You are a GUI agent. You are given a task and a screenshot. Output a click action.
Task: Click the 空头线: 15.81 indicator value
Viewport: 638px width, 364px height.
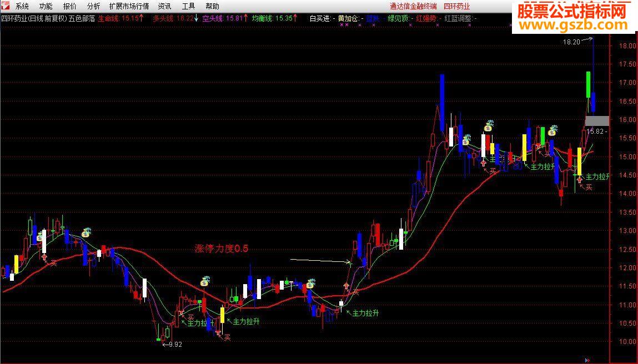(x=225, y=18)
